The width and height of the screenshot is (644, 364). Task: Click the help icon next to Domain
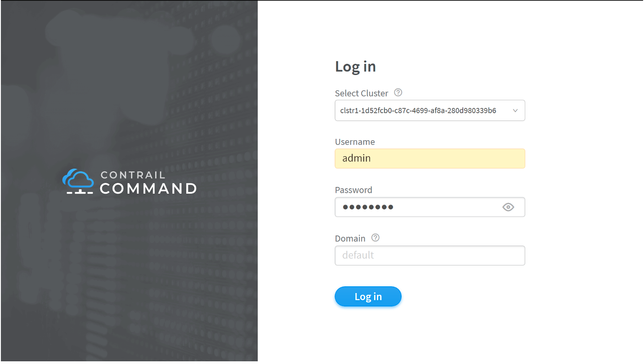pos(376,238)
